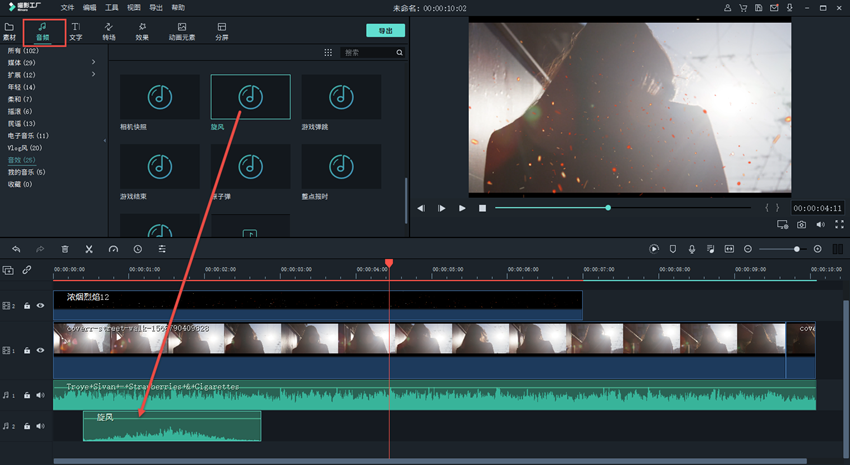850x465 pixels.
Task: Switch to the 音频 audio tab
Action: [43, 31]
